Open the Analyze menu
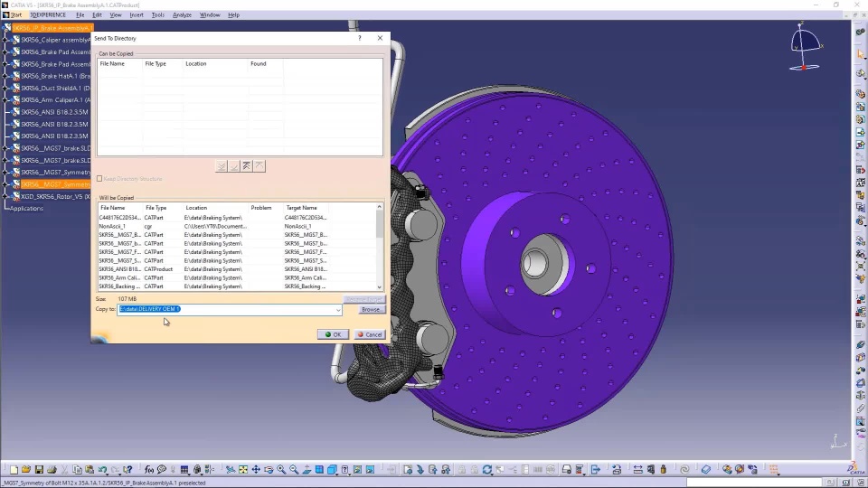 (182, 15)
